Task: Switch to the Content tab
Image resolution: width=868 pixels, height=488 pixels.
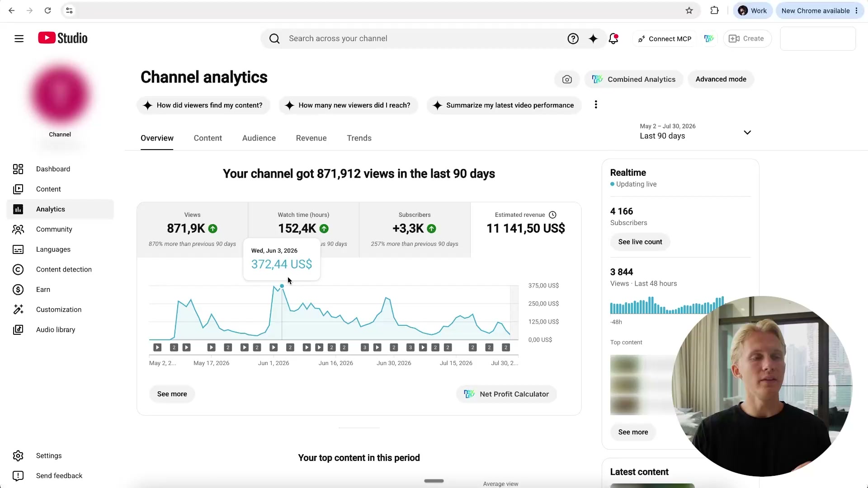Action: pos(208,138)
